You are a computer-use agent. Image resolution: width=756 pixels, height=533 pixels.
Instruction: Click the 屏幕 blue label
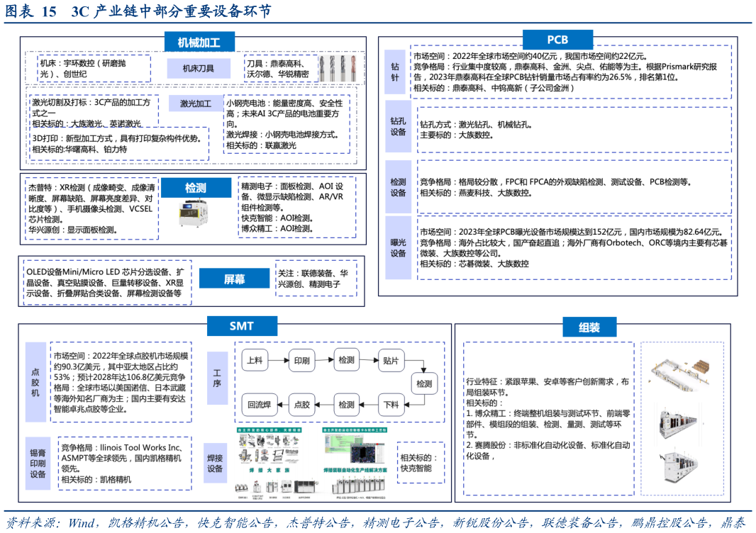[234, 279]
